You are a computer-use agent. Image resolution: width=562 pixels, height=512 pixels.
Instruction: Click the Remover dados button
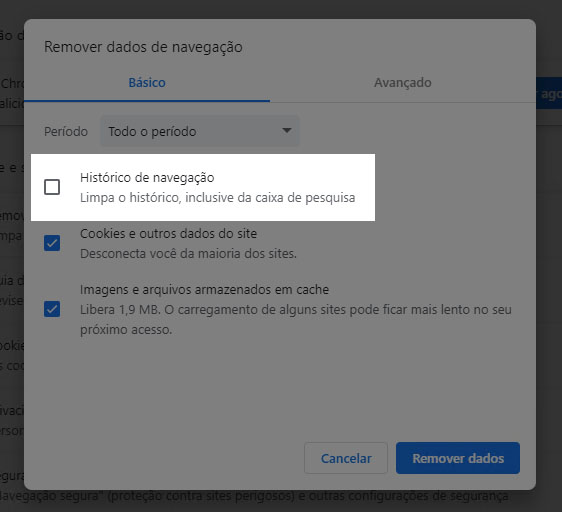[x=458, y=458]
